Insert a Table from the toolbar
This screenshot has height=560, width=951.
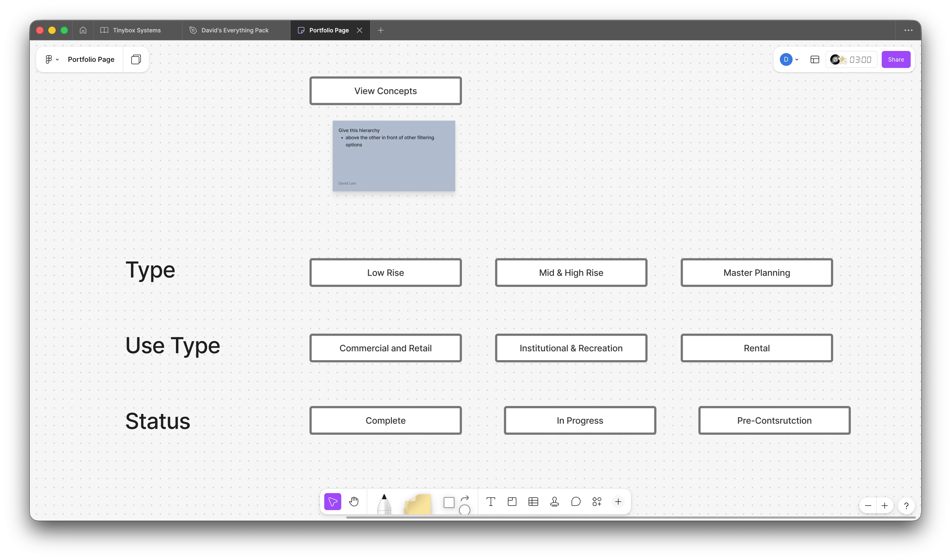(x=533, y=502)
